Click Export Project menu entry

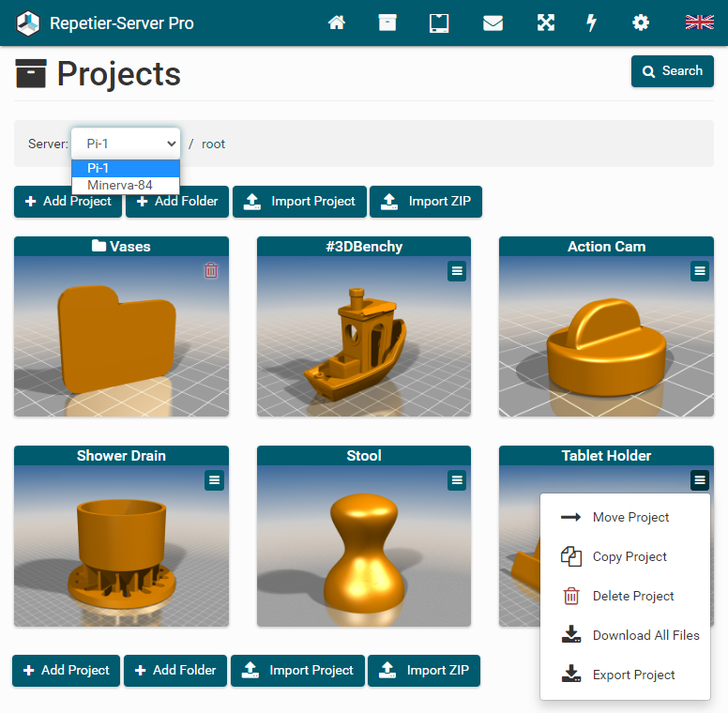(633, 675)
